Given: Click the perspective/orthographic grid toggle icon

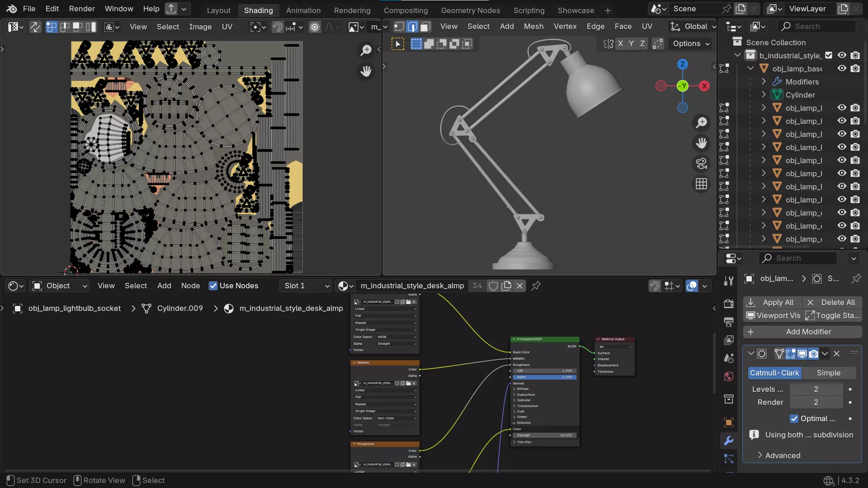Looking at the screenshot, I should coord(701,184).
